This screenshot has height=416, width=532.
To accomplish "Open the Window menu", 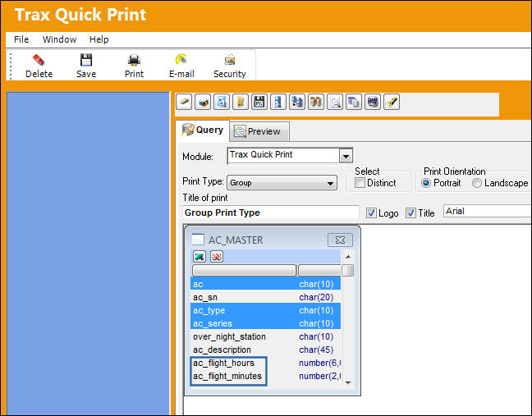I will point(59,39).
